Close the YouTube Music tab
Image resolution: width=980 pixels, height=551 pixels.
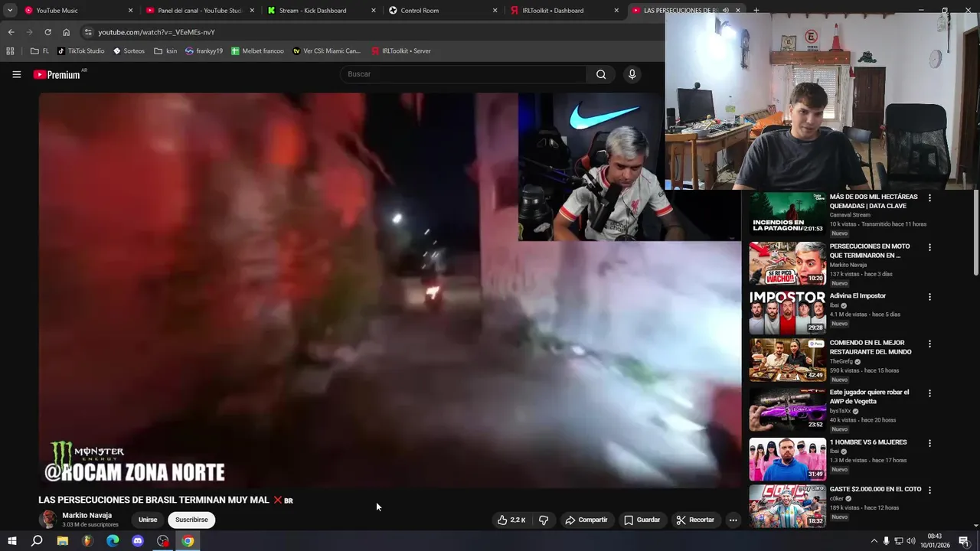130,11
